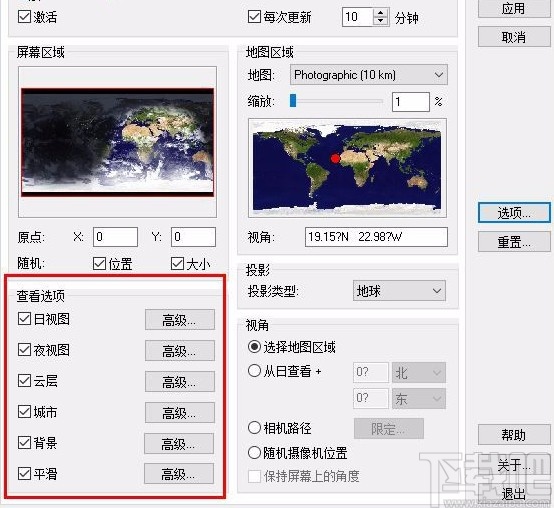This screenshot has width=554, height=508.
Task: Select the 选择地图区域 radio button
Action: (254, 347)
